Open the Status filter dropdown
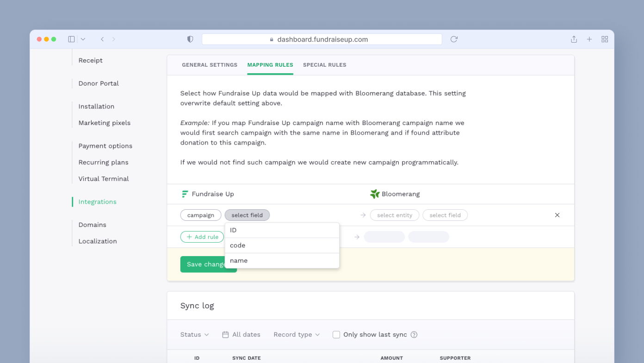The image size is (644, 363). click(195, 335)
